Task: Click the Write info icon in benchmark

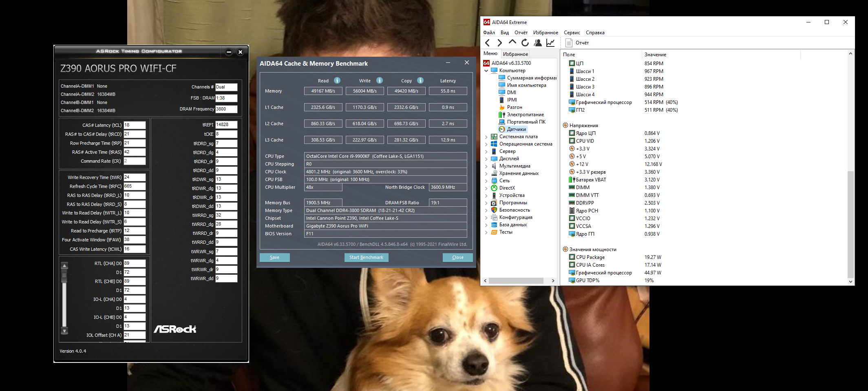Action: (380, 80)
